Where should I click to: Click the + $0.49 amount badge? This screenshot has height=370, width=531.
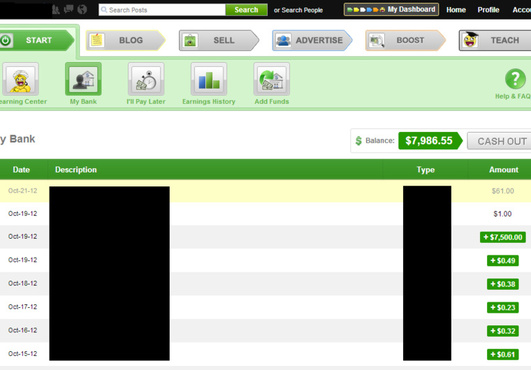pos(503,261)
